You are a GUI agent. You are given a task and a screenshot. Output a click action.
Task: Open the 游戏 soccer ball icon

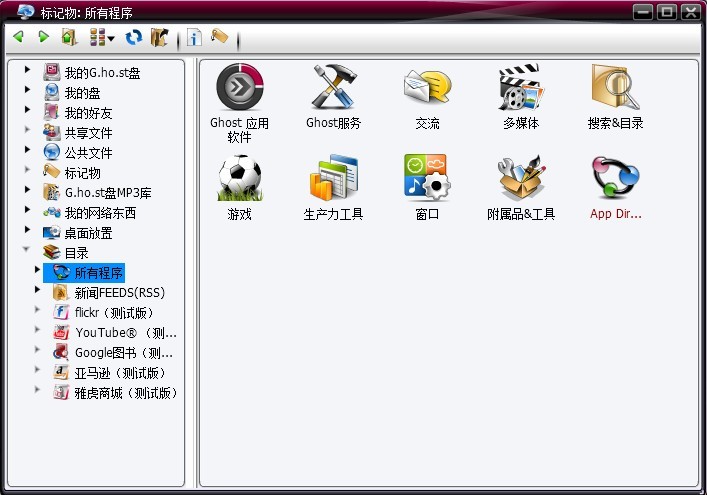[240, 178]
